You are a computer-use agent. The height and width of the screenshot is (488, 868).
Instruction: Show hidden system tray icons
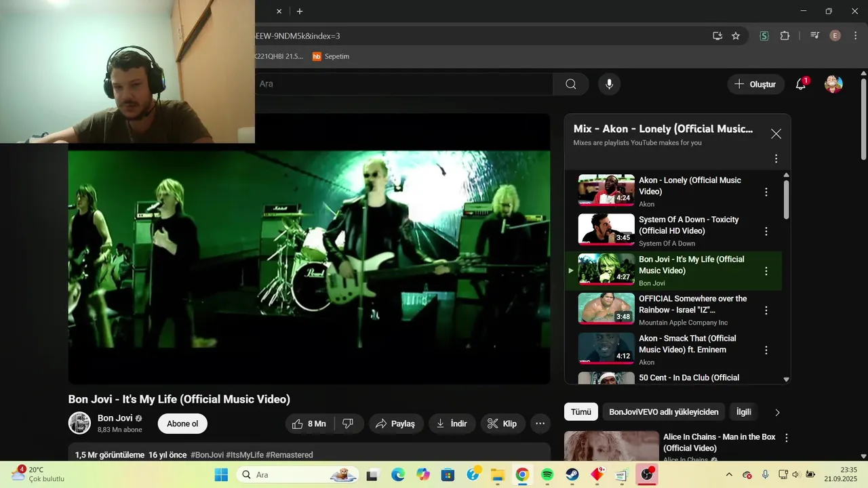point(729,474)
